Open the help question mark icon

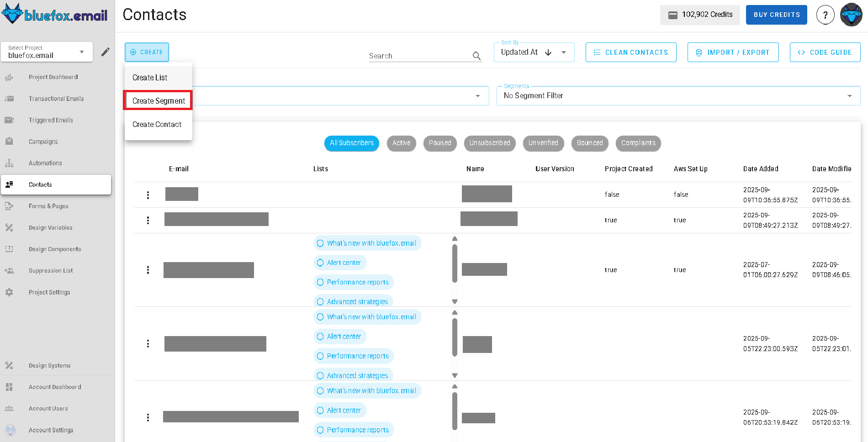click(x=825, y=15)
